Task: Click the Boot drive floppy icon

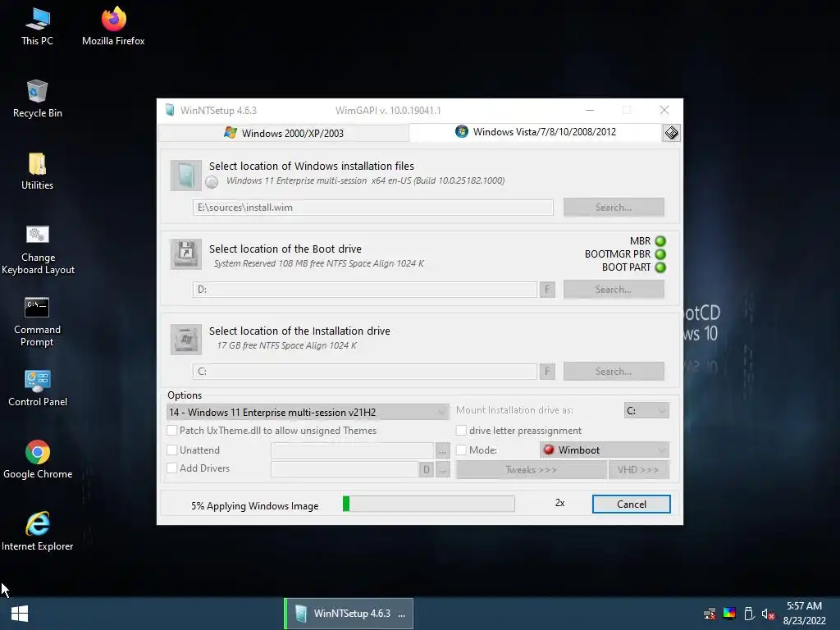Action: (186, 254)
